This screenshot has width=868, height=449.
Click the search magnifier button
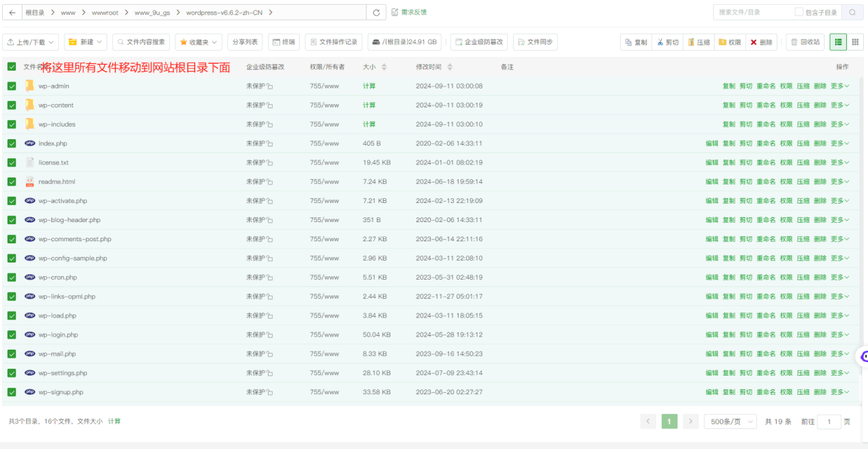click(x=852, y=12)
